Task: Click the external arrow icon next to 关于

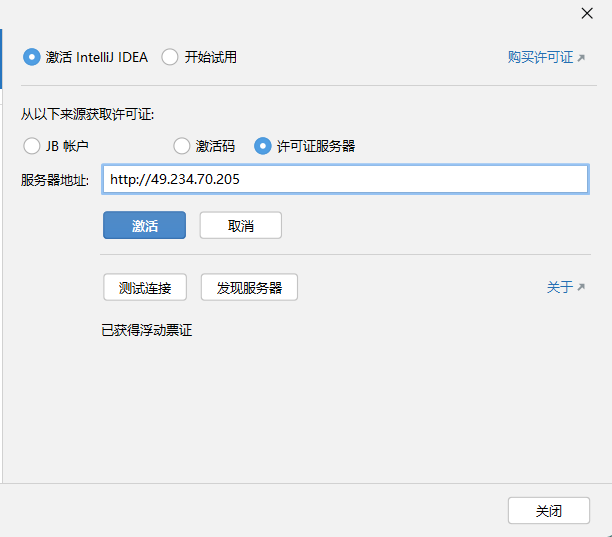Action: coord(581,287)
